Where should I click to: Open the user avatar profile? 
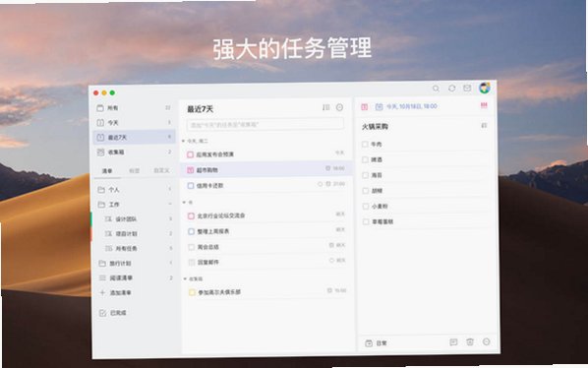(485, 89)
